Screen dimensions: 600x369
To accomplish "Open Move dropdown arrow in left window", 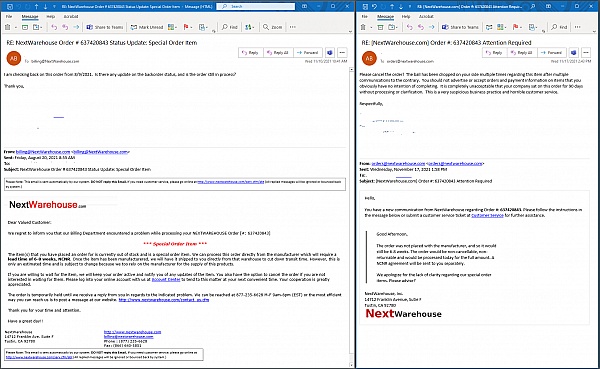I will click(42, 27).
